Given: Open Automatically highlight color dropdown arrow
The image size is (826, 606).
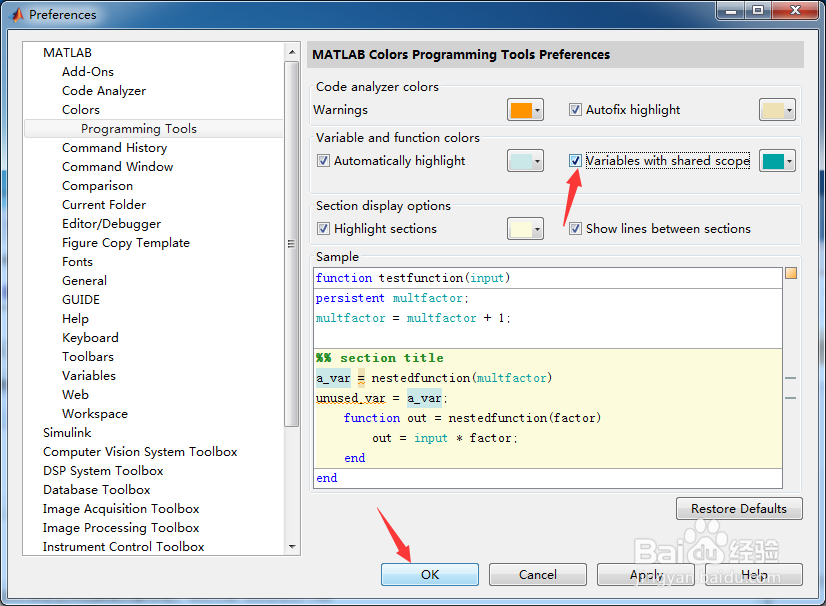Looking at the screenshot, I should (x=537, y=161).
